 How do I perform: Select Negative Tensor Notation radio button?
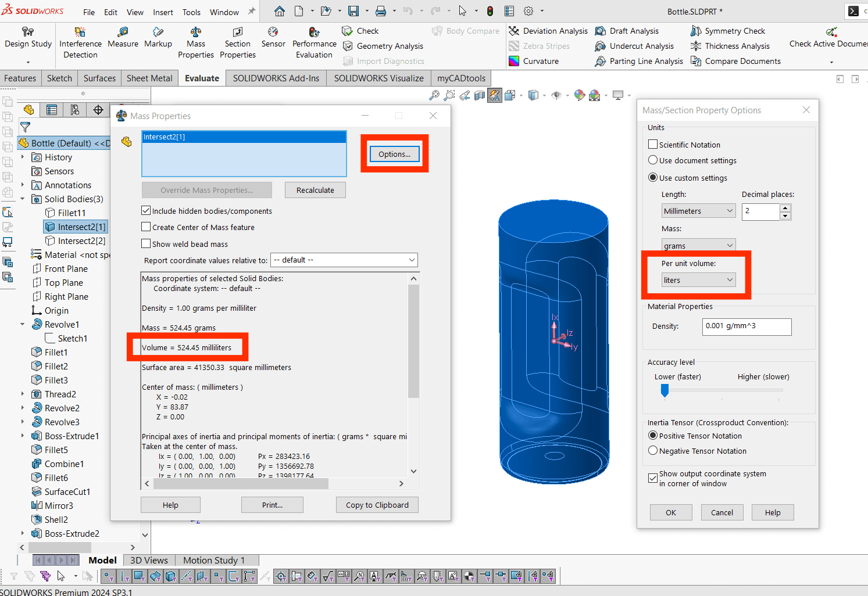point(652,451)
